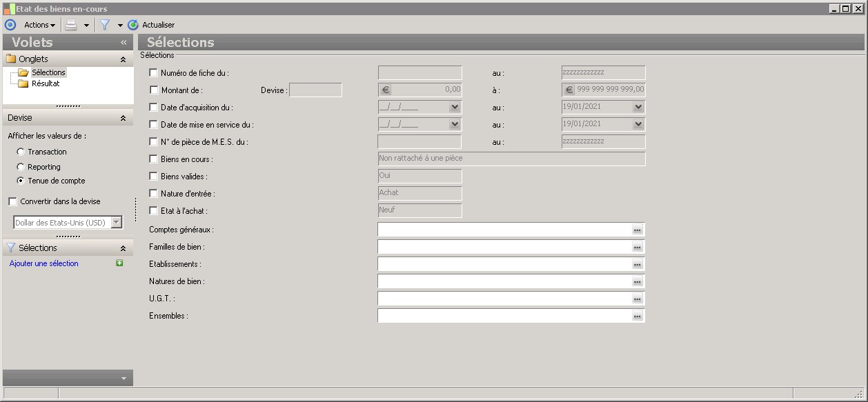Open the browse button for Comptes généraux
The width and height of the screenshot is (868, 402).
638,230
